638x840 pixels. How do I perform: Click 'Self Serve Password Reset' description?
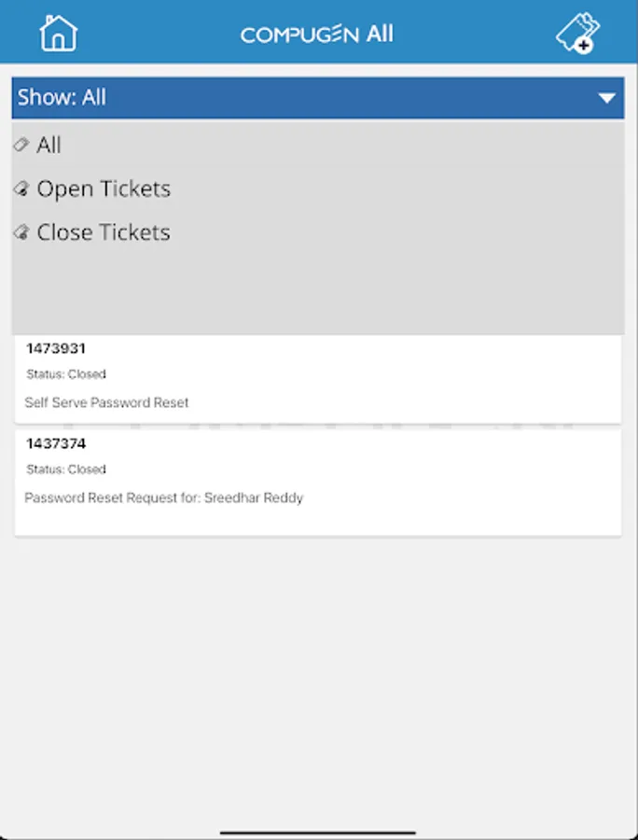pyautogui.click(x=107, y=402)
